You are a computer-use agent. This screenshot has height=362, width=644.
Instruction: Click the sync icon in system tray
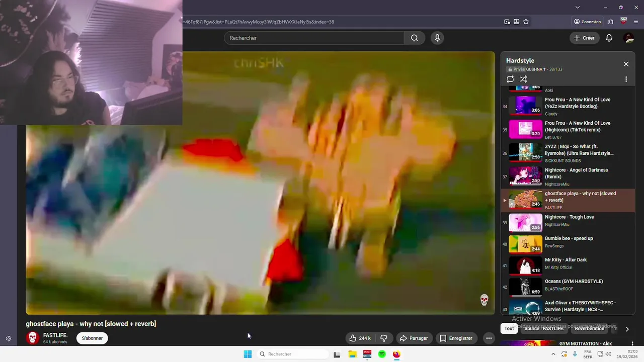pyautogui.click(x=564, y=354)
